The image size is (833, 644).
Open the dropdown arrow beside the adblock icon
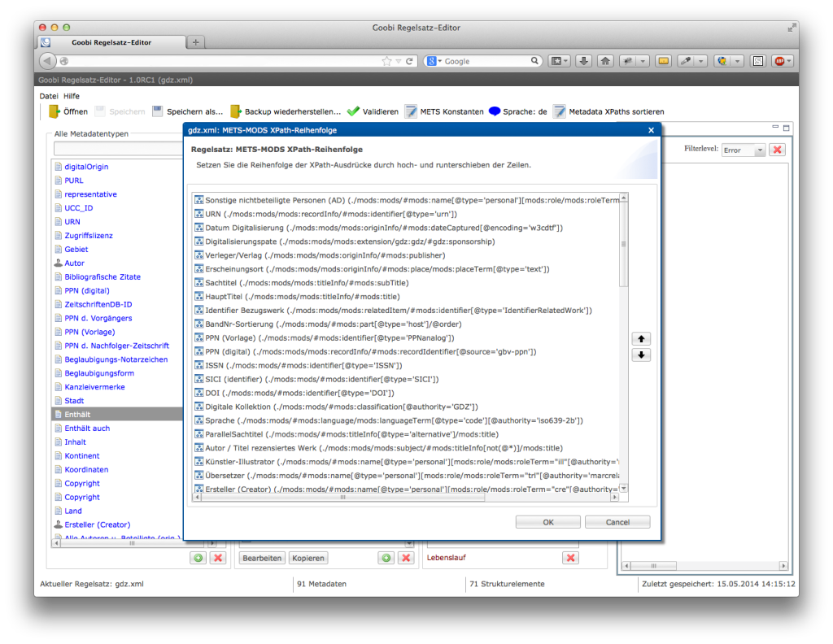789,61
